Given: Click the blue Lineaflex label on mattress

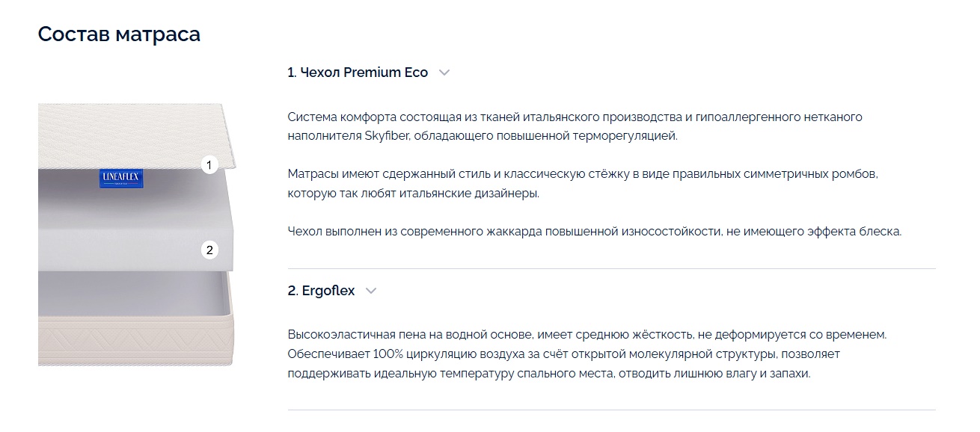Looking at the screenshot, I should 121,178.
